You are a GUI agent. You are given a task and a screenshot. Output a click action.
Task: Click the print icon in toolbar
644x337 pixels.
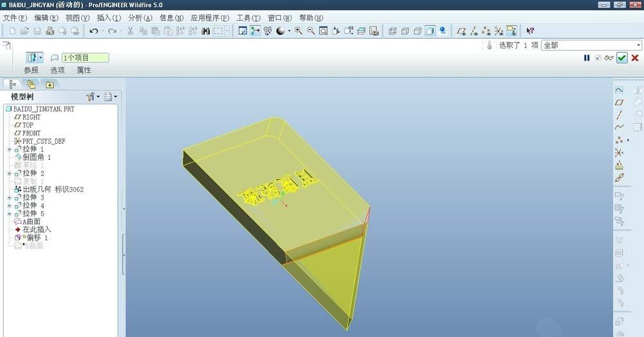click(50, 31)
